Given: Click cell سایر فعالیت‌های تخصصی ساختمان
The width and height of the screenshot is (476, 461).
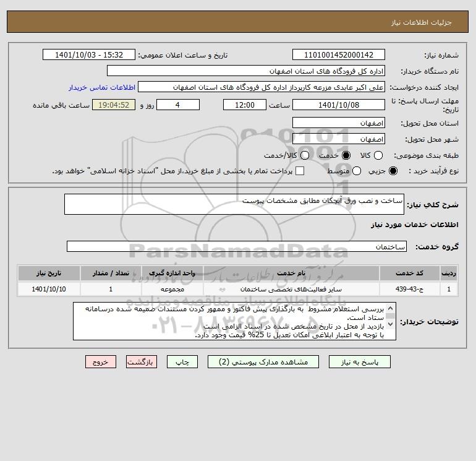Looking at the screenshot, I should 291,289.
